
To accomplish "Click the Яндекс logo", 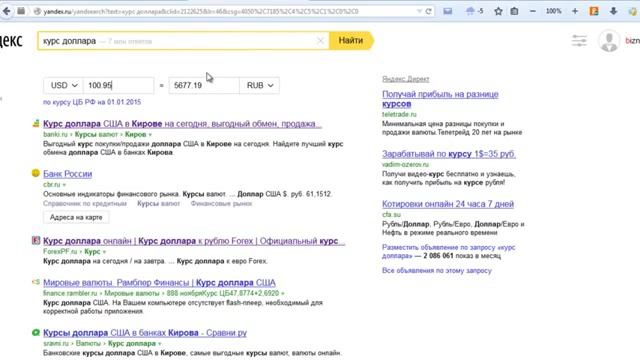I will point(11,40).
